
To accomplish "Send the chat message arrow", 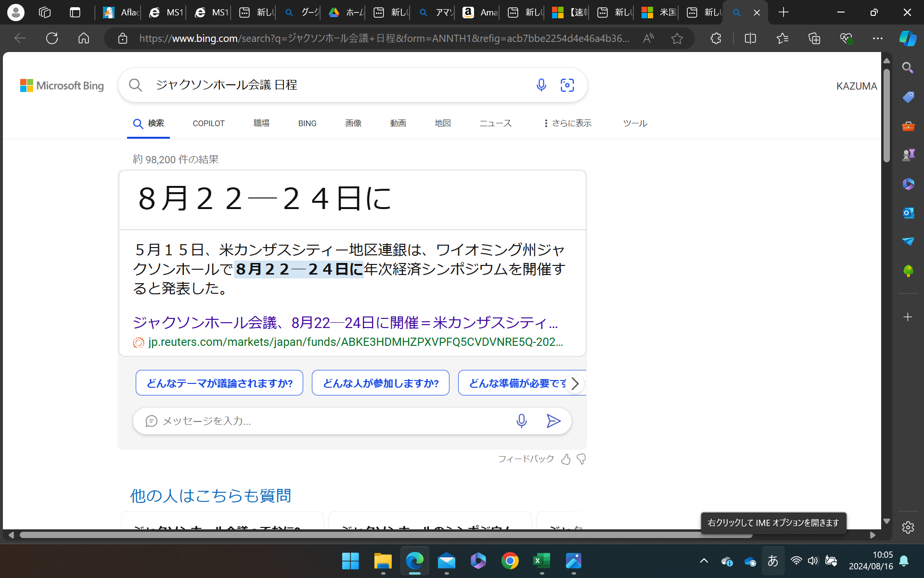I will coord(553,421).
